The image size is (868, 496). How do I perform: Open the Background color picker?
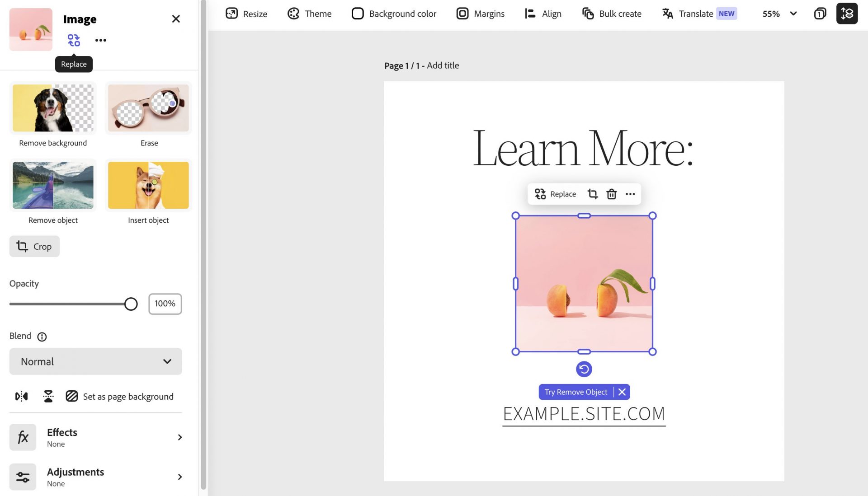[393, 14]
